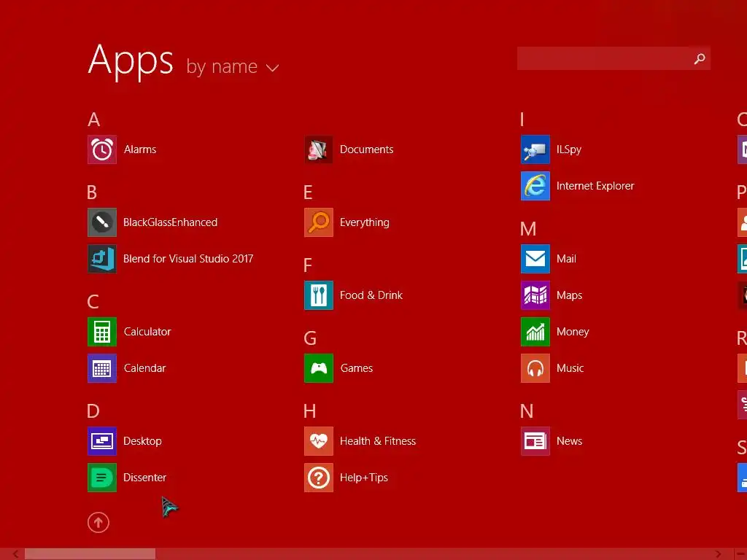Image resolution: width=747 pixels, height=560 pixels.
Task: Select the letter I group header
Action: pos(522,120)
